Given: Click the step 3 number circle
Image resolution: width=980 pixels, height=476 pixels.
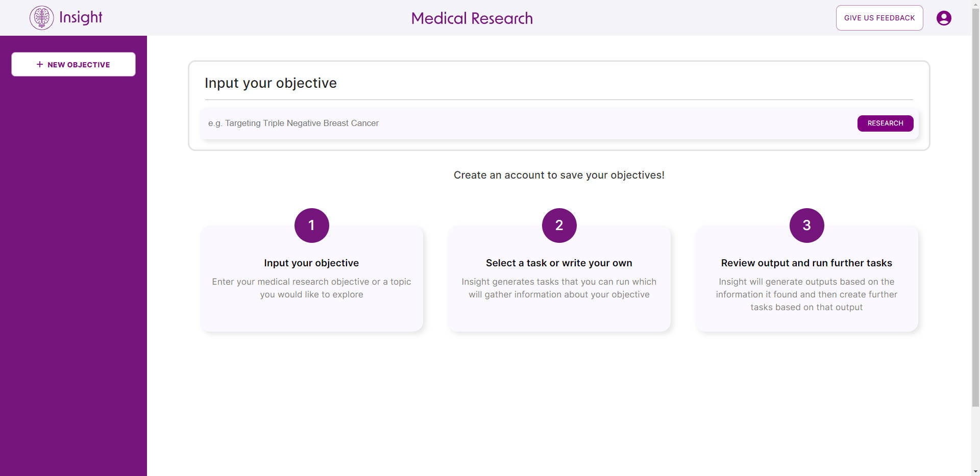Looking at the screenshot, I should (806, 225).
